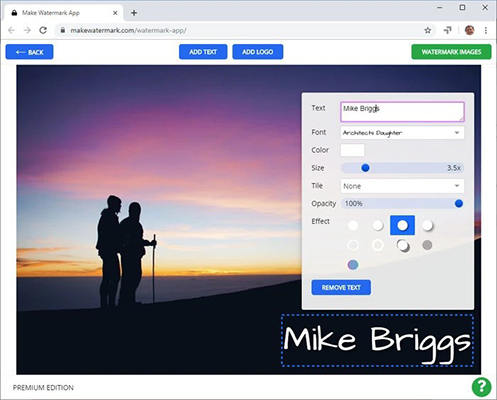The width and height of the screenshot is (497, 400).
Task: Open the green help question mark icon
Action: 481,387
